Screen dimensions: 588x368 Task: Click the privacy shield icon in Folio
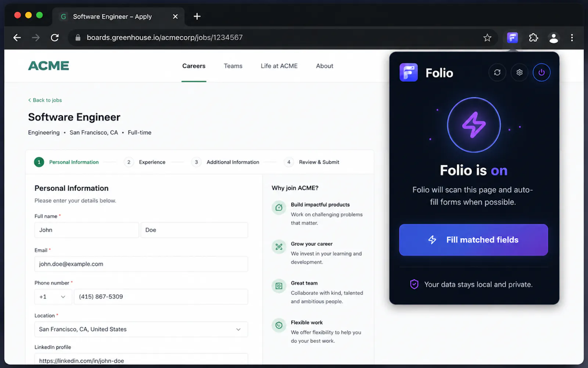coord(414,284)
